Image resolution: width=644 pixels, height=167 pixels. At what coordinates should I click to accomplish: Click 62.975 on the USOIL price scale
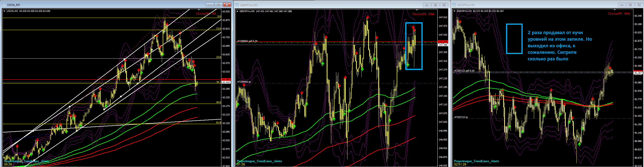click(x=226, y=149)
